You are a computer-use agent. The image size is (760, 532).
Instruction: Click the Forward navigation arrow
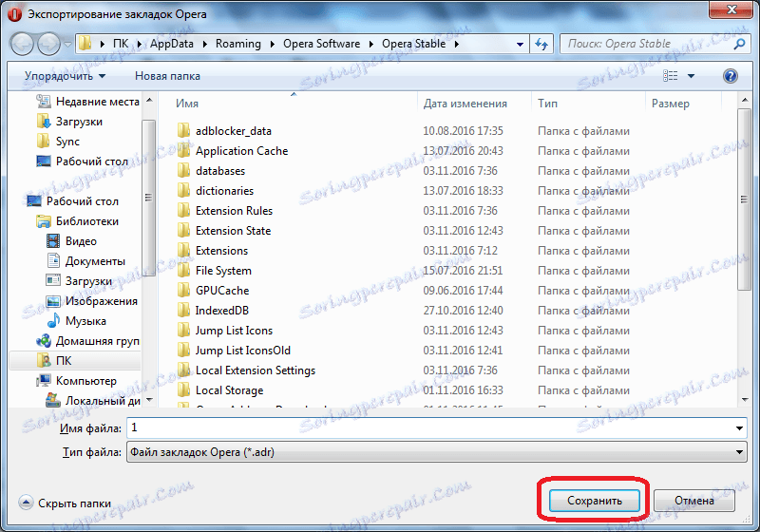[49, 45]
